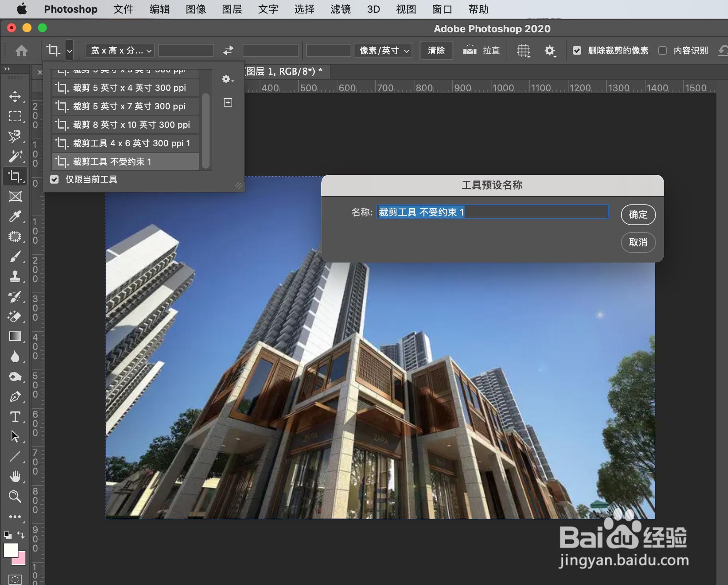Go to the Home screen icon
Image resolution: width=728 pixels, height=585 pixels.
(22, 50)
